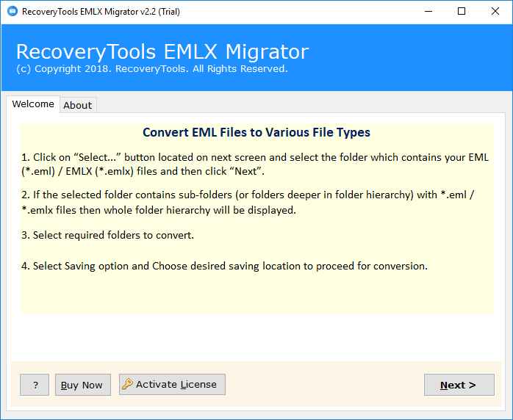
Task: Maximize the EMLX Migrator window
Action: 462,12
